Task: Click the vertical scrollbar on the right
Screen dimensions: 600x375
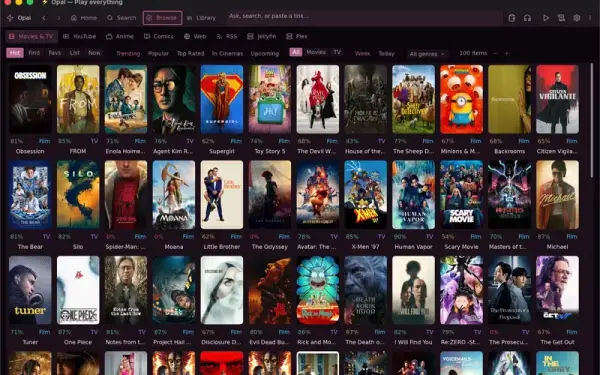Action: point(592,121)
